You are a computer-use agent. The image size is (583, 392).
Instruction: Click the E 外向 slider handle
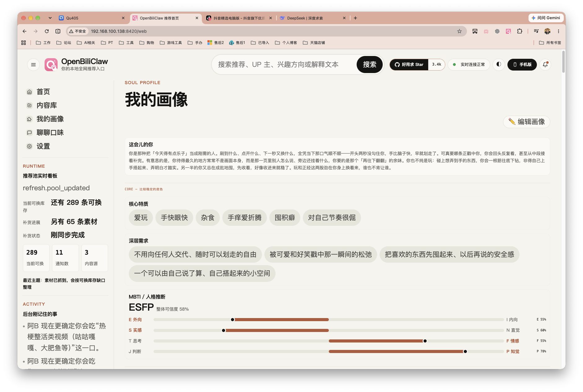pos(233,320)
